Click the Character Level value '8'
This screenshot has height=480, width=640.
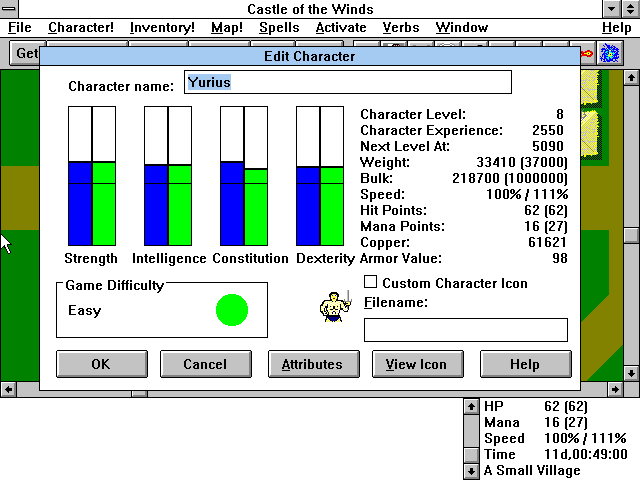[x=560, y=114]
